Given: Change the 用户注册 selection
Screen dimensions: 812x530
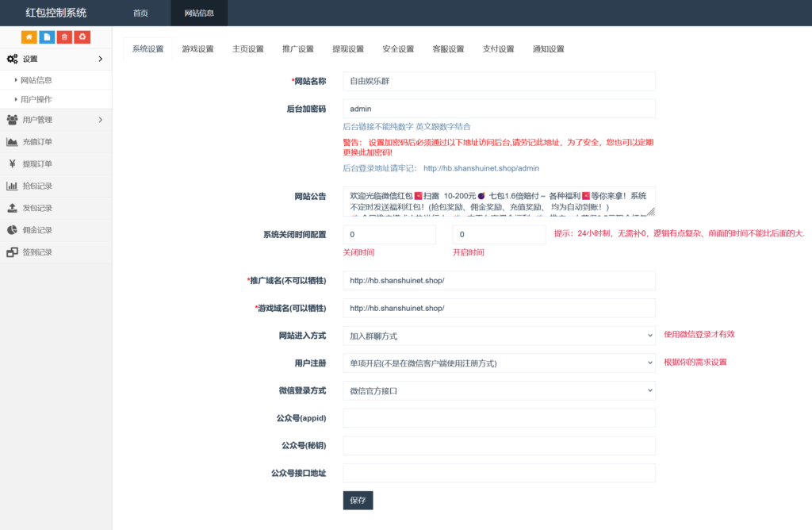Looking at the screenshot, I should click(x=500, y=363).
